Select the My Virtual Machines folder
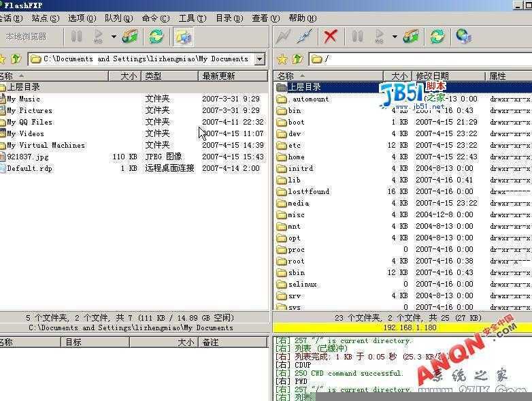This screenshot has width=532, height=401. 46,145
